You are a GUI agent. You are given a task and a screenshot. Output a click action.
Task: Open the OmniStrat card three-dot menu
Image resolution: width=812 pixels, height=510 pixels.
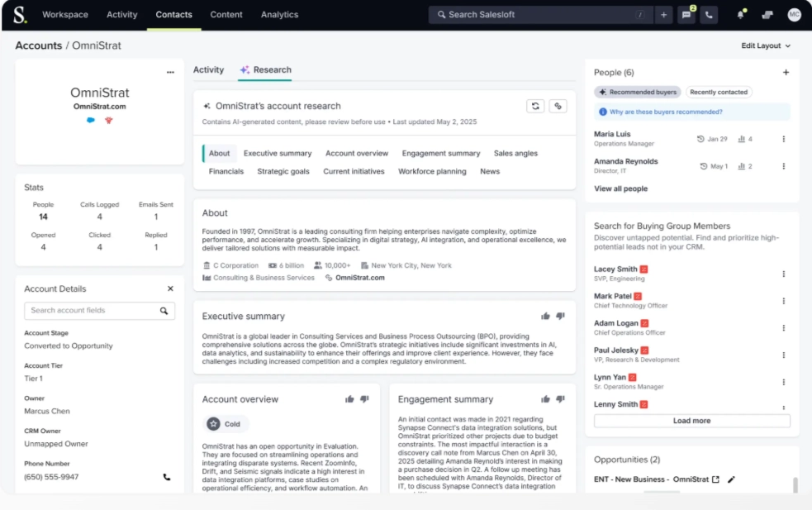pyautogui.click(x=170, y=72)
